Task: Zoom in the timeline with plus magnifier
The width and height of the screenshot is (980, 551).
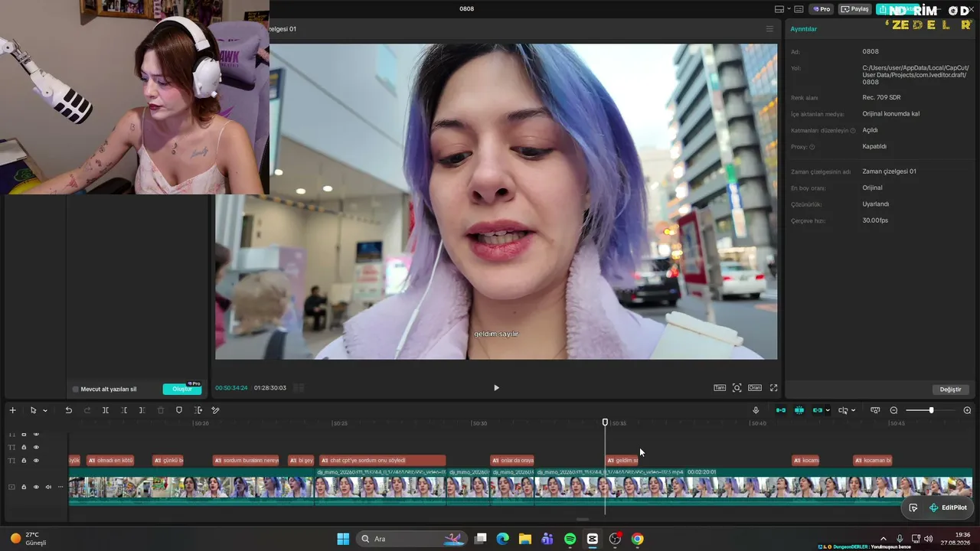Action: click(x=967, y=410)
